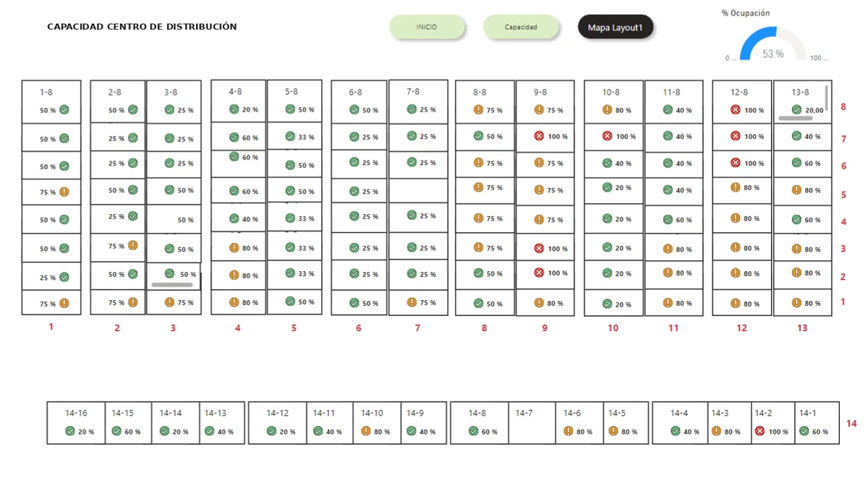Image resolution: width=868 pixels, height=478 pixels.
Task: Click the orange warning icon in slot 14-6
Action: click(569, 431)
